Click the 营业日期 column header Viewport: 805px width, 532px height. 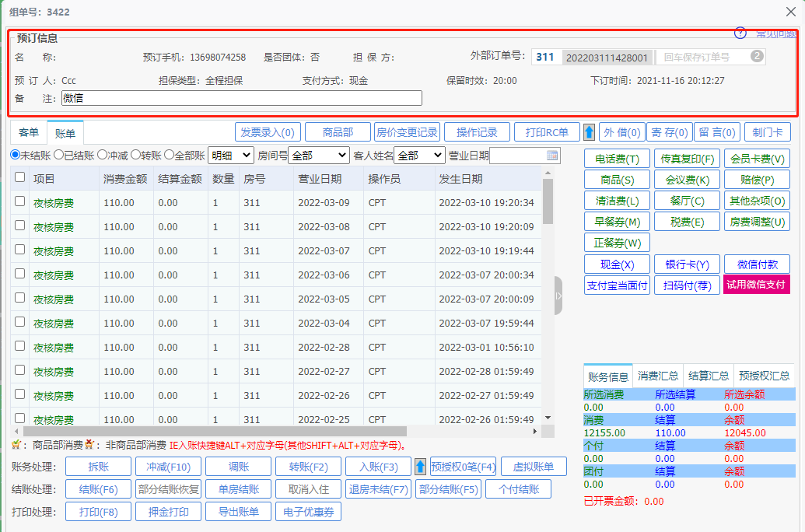[x=328, y=179]
